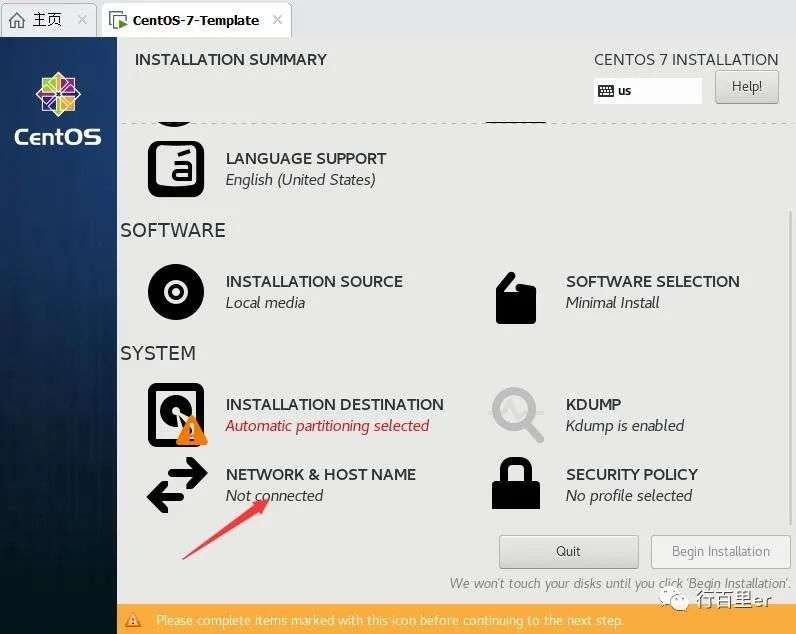The width and height of the screenshot is (796, 634).
Task: Click the Security Policy padlock icon
Action: [x=516, y=483]
